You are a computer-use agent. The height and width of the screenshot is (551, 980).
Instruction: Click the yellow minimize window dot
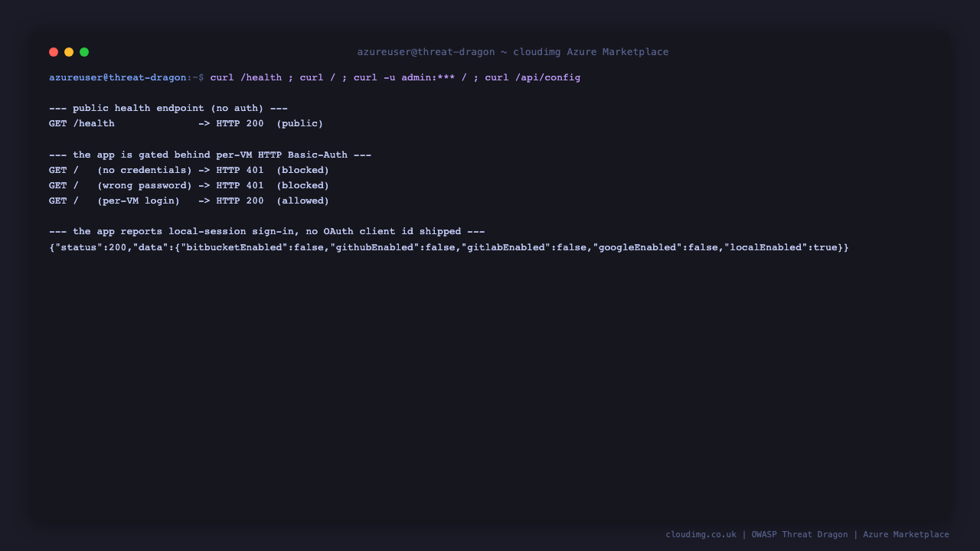click(69, 52)
